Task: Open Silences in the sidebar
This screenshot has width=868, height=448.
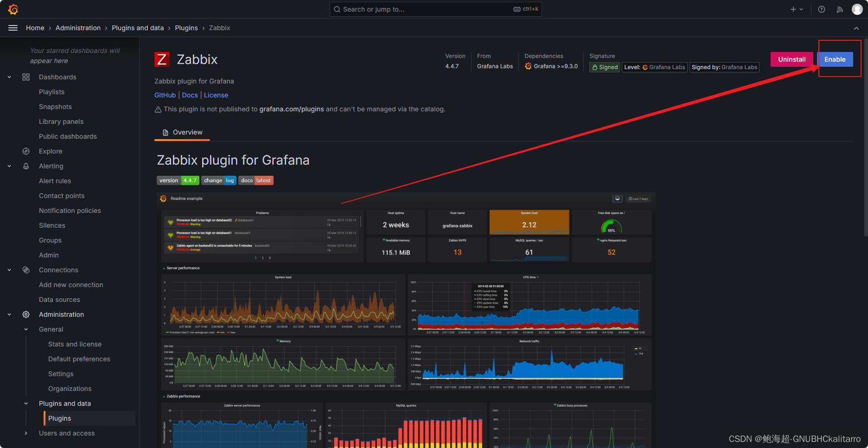Action: pyautogui.click(x=52, y=225)
